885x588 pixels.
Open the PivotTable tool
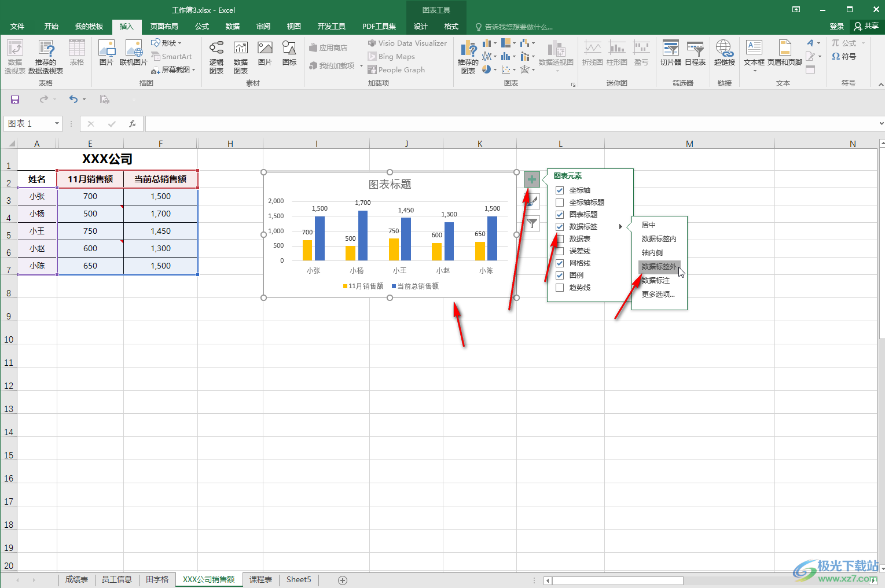pyautogui.click(x=14, y=56)
